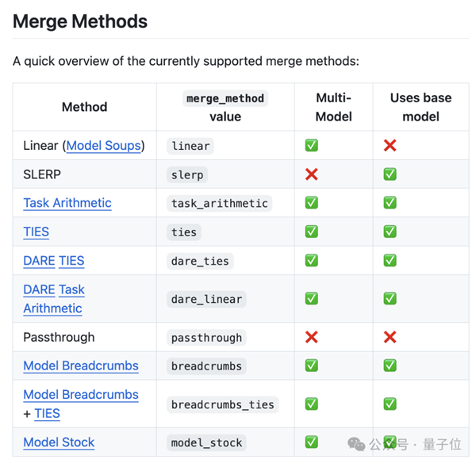The image size is (476, 463).
Task: Click the Multi-Model column header
Action: click(333, 107)
